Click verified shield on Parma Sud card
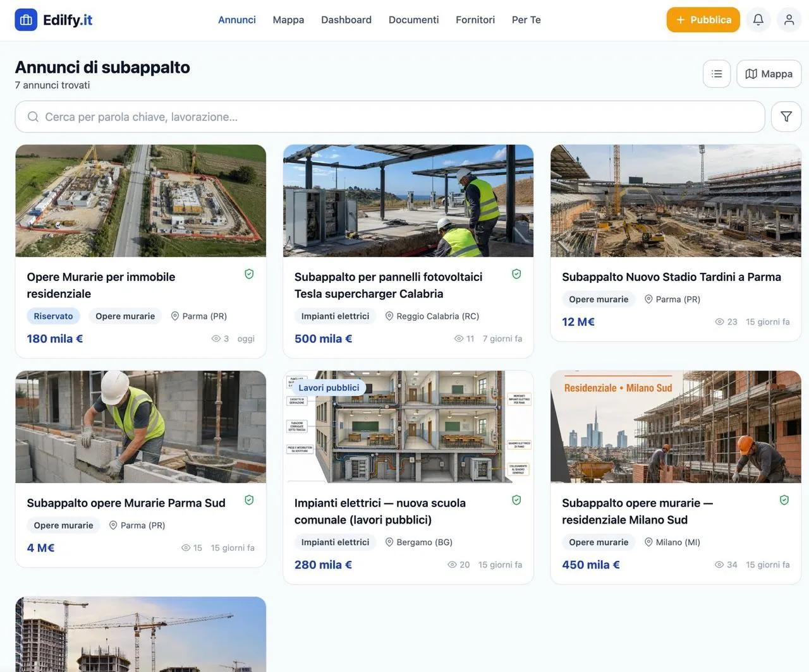809x672 pixels. 249,500
